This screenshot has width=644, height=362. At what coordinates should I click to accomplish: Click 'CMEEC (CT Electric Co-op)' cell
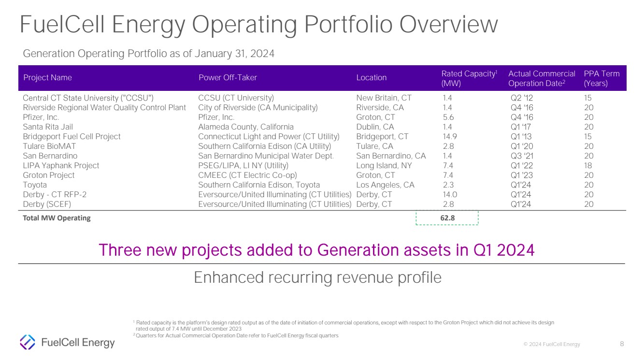pyautogui.click(x=248, y=175)
